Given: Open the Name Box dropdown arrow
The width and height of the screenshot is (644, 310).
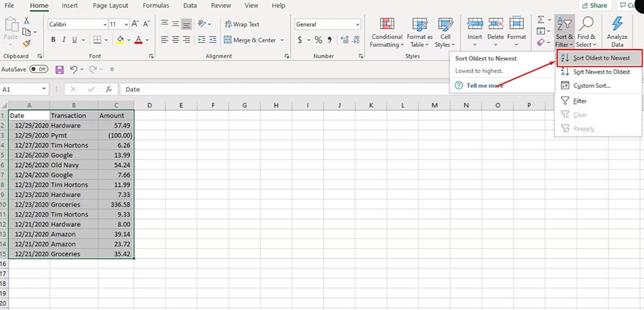Looking at the screenshot, I should (x=44, y=89).
